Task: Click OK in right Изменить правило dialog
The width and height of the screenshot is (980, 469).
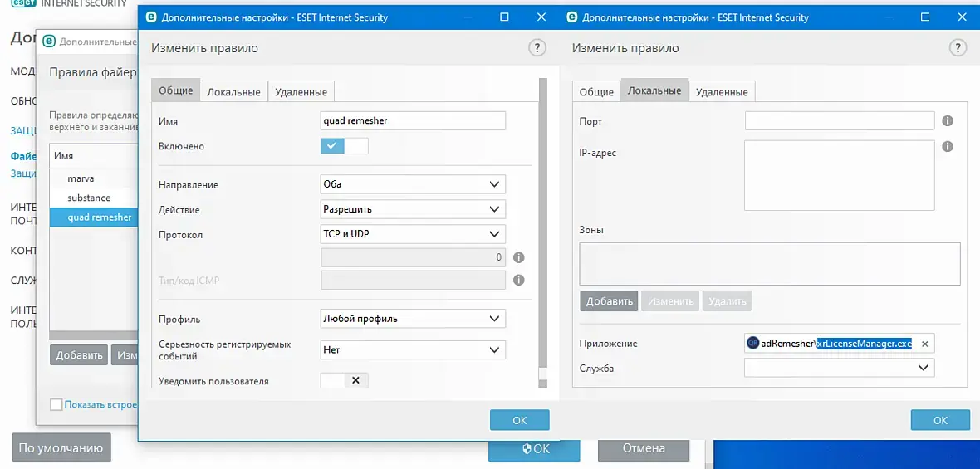Action: (940, 420)
